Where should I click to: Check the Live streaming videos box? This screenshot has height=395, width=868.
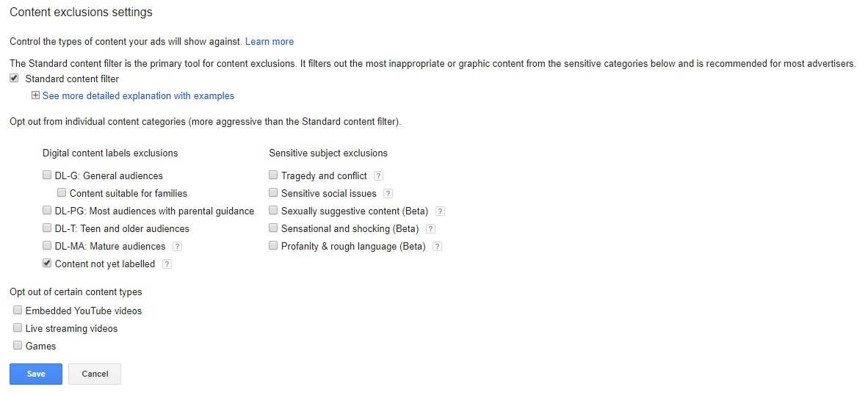coord(18,328)
